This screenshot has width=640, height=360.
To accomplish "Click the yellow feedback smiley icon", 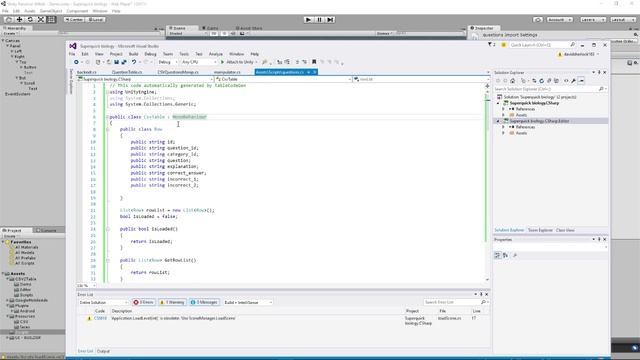I will pyautogui.click(x=503, y=45).
